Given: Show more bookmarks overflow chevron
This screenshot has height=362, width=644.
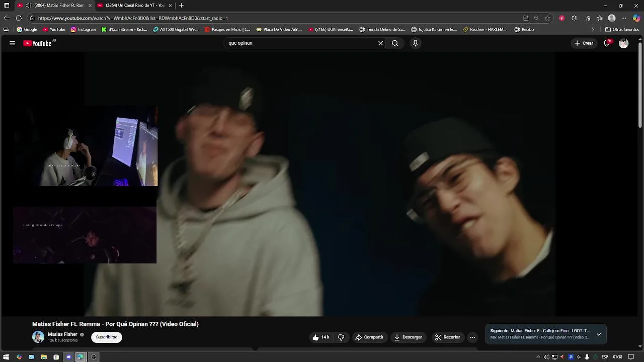Looking at the screenshot, I should point(593,30).
